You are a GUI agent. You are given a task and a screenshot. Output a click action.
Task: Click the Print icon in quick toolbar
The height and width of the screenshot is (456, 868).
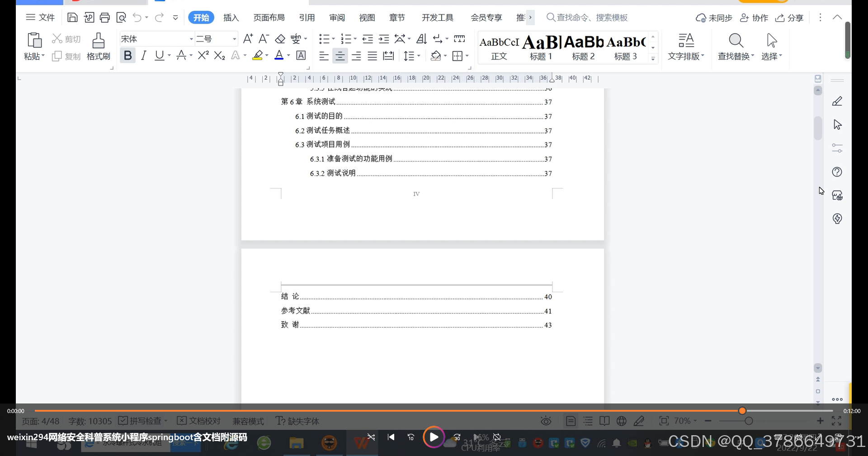point(105,18)
